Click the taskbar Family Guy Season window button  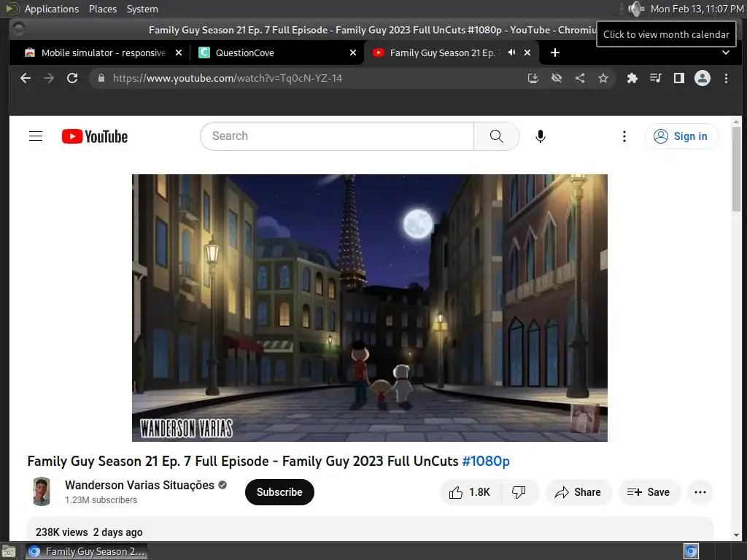pyautogui.click(x=86, y=551)
